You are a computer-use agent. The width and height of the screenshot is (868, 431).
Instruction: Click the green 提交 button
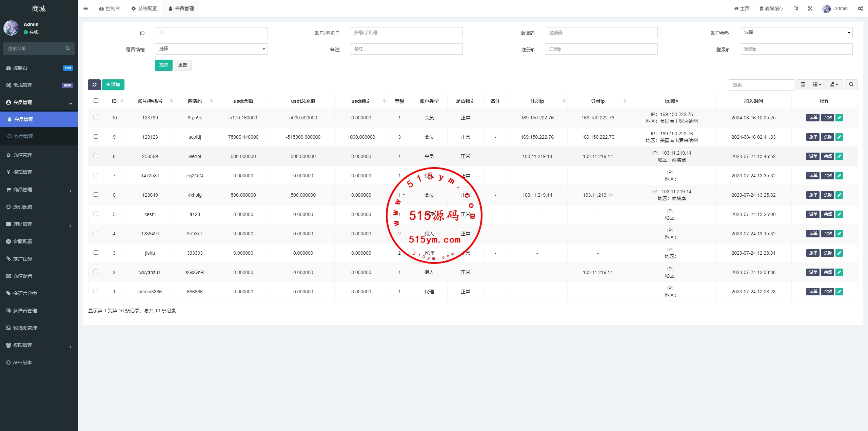(x=163, y=65)
